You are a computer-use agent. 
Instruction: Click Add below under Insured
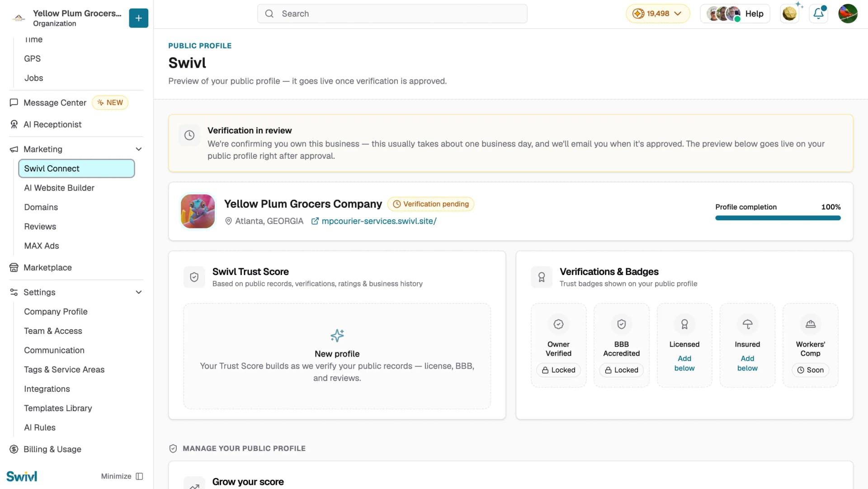(x=747, y=363)
